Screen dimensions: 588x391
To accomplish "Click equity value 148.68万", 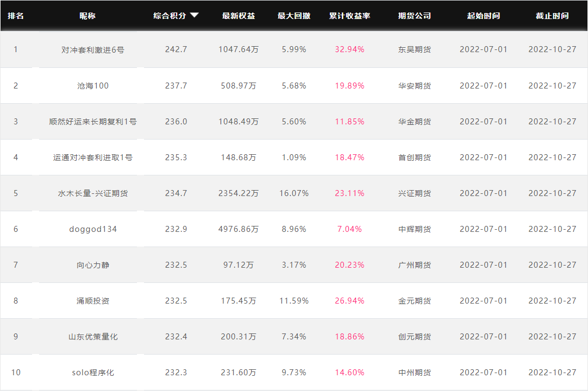I will pyautogui.click(x=239, y=157).
